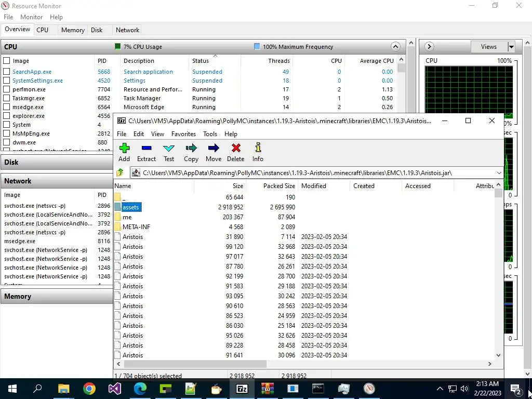Screen dimensions: 532x399
Task: Open 7-Zip Tools menu
Action: coord(210,134)
